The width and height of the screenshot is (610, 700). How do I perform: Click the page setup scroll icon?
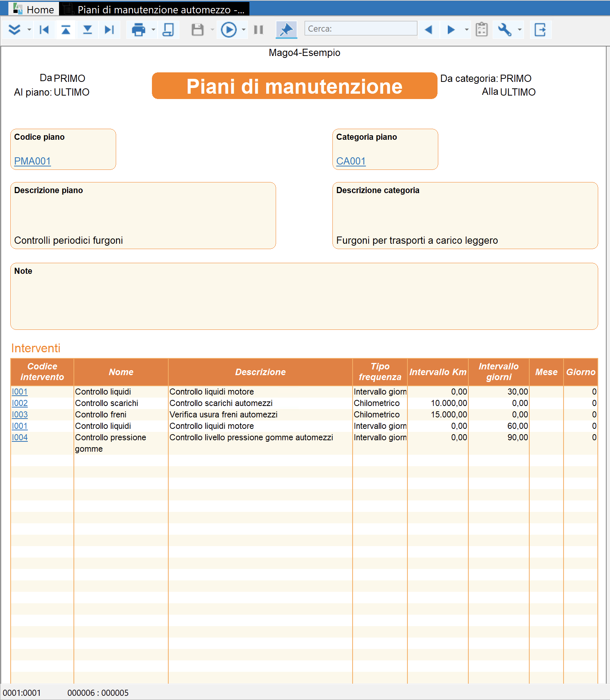click(168, 29)
